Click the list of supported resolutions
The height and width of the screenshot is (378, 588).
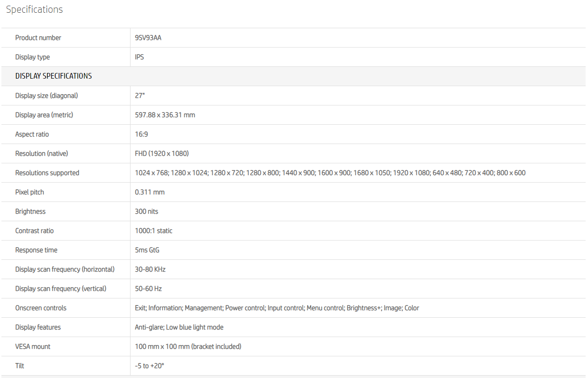[330, 173]
